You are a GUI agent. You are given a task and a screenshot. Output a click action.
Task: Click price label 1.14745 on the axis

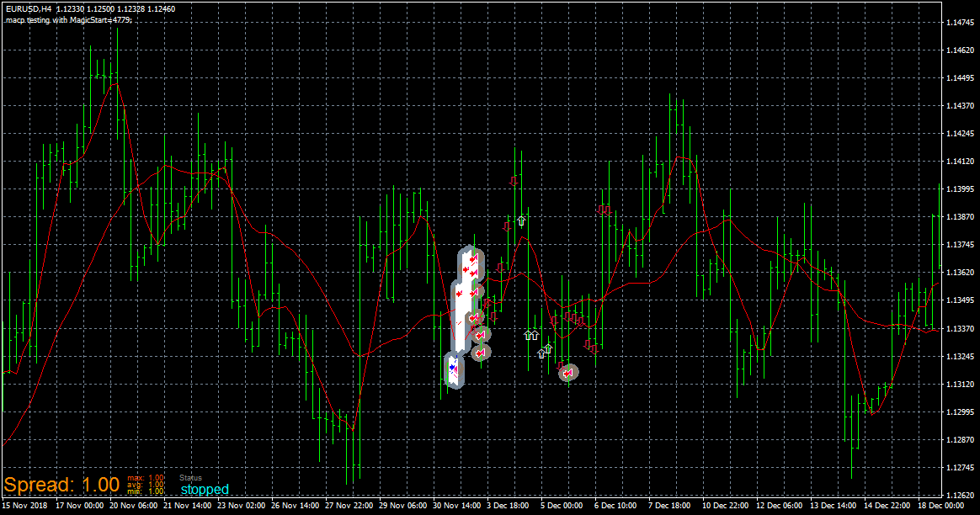960,23
